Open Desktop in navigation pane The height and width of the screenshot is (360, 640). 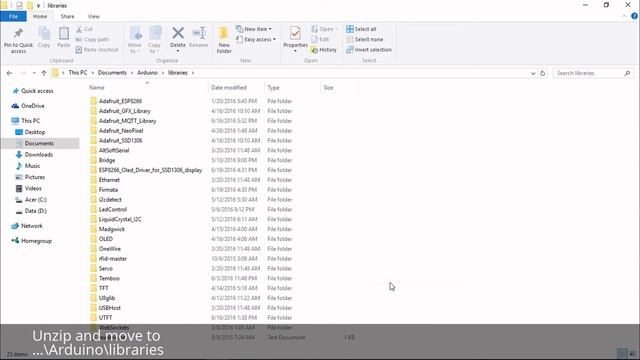[x=30, y=132]
